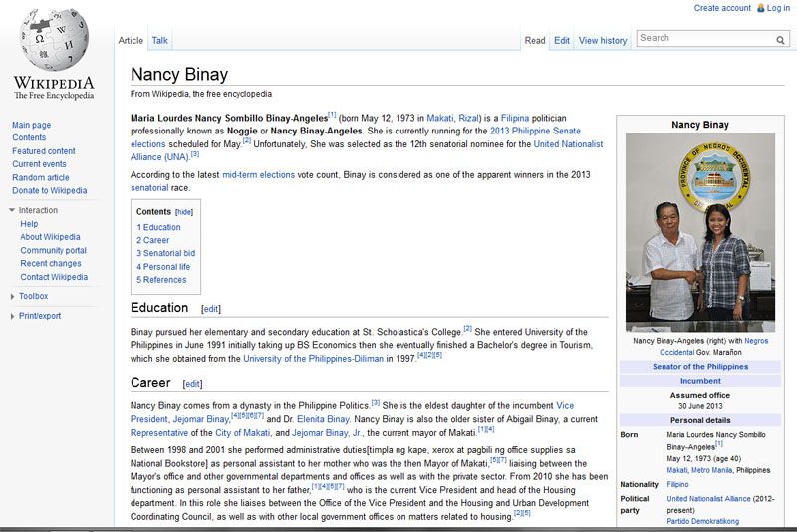Open Metro Manila link in infobox
797x532 pixels.
click(x=712, y=470)
